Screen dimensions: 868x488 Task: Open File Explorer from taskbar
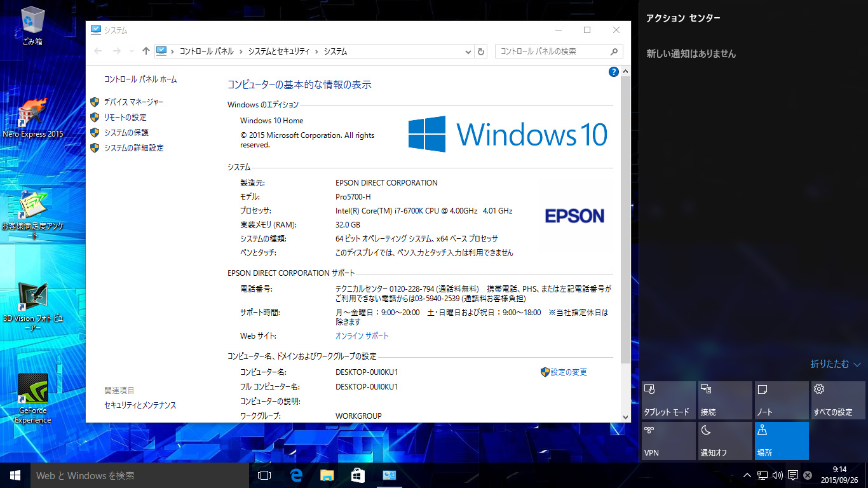coord(327,475)
